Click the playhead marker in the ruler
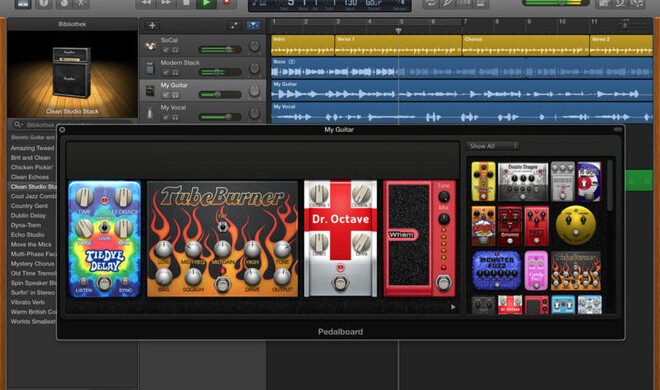The width and height of the screenshot is (660, 390). coord(398,31)
